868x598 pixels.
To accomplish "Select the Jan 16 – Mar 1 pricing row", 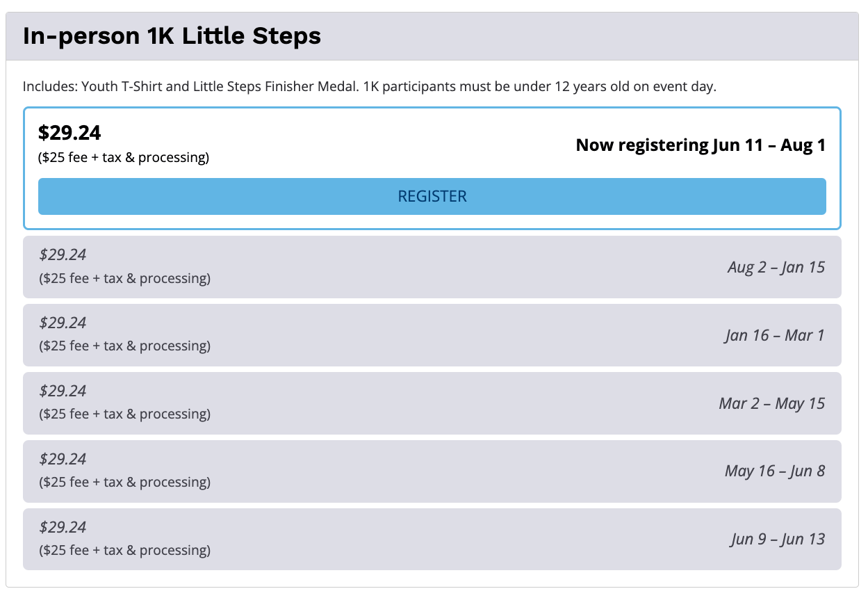I will coord(432,335).
